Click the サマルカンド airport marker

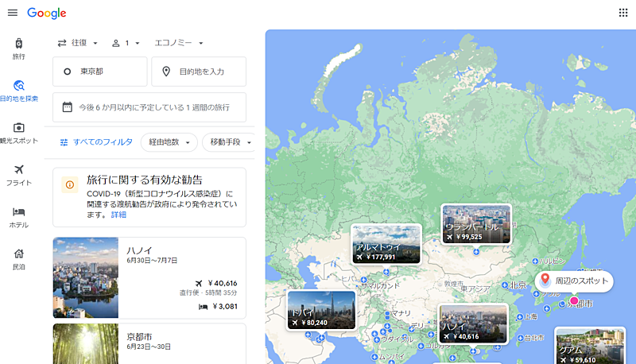(364, 280)
